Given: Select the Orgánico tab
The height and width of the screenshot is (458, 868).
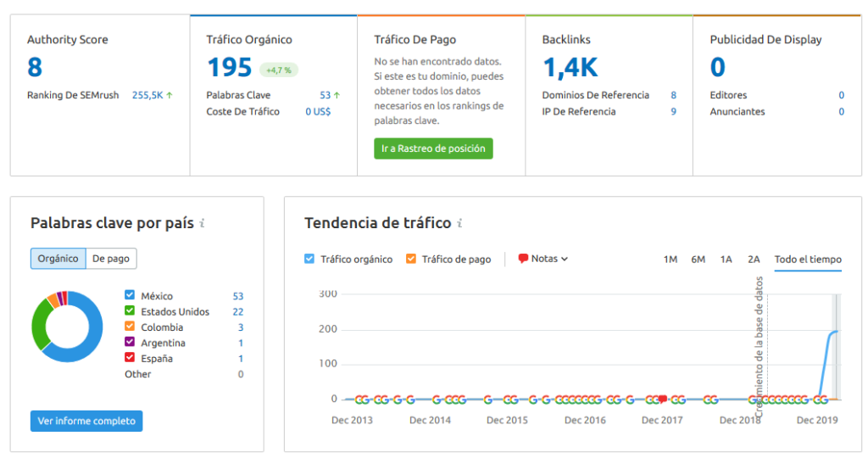Looking at the screenshot, I should coord(58,259).
